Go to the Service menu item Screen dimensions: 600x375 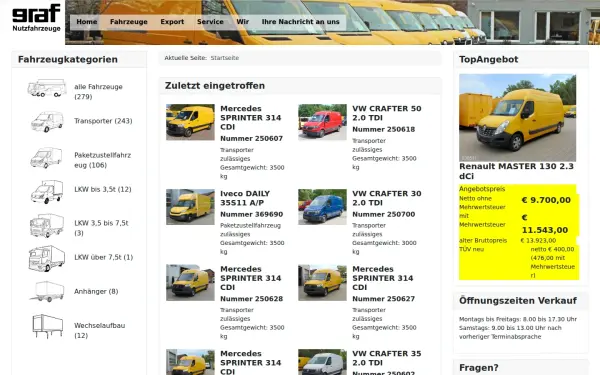click(210, 22)
